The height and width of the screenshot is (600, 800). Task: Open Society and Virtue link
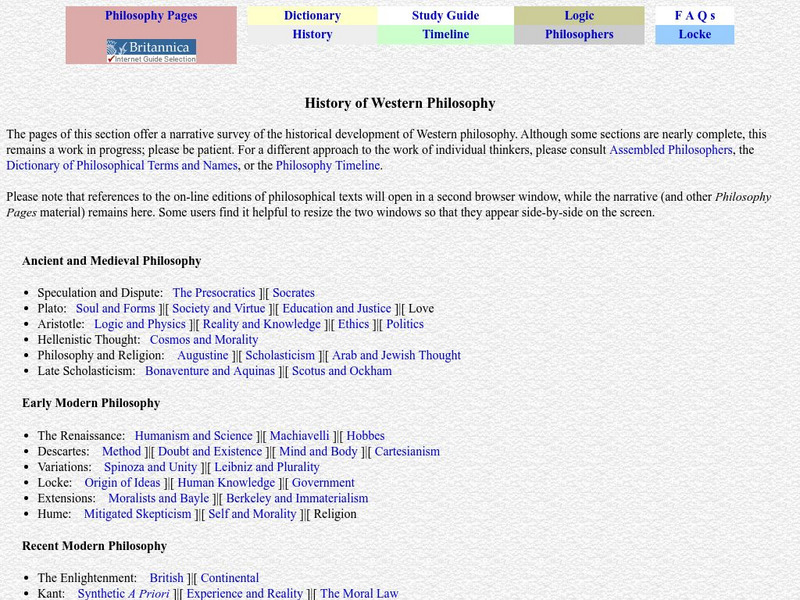coord(219,309)
